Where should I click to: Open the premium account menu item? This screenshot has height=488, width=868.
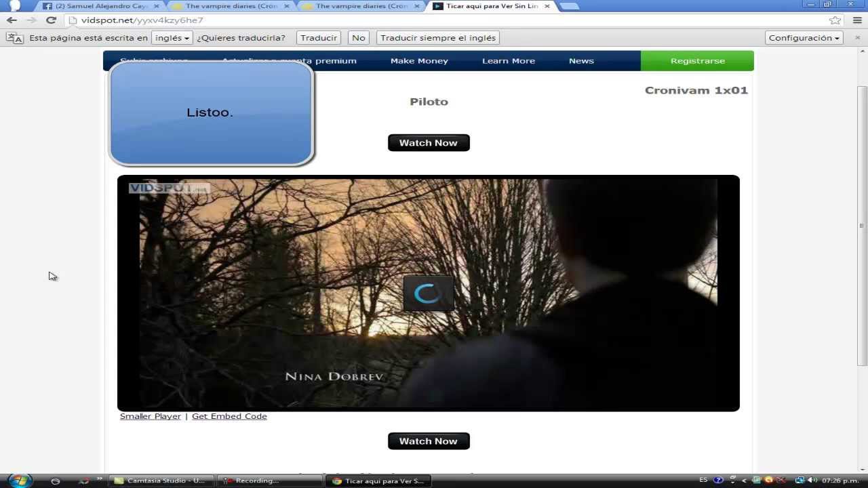tap(289, 61)
